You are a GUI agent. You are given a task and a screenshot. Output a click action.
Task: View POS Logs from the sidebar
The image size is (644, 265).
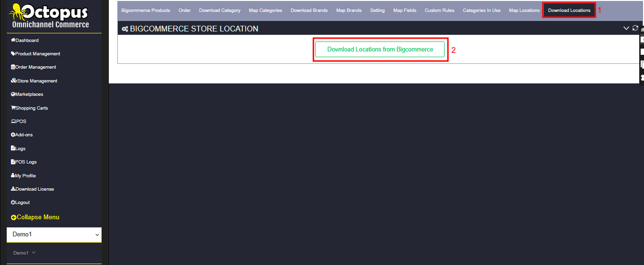click(x=23, y=162)
